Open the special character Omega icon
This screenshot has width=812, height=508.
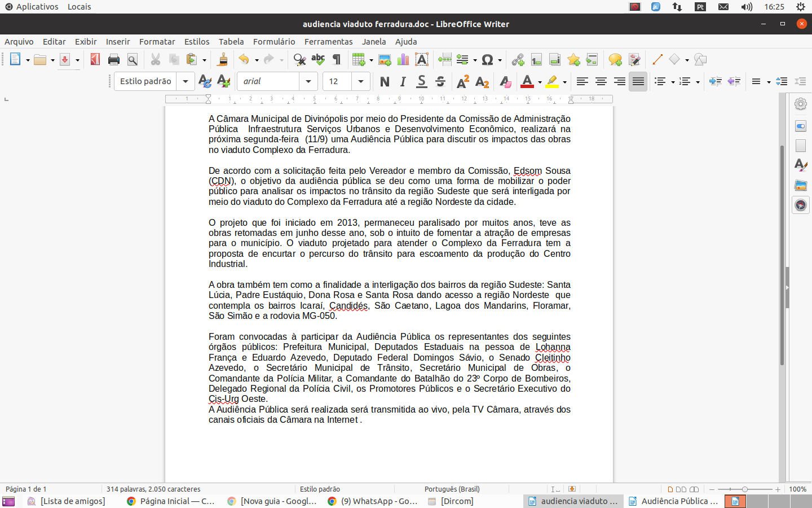click(488, 60)
